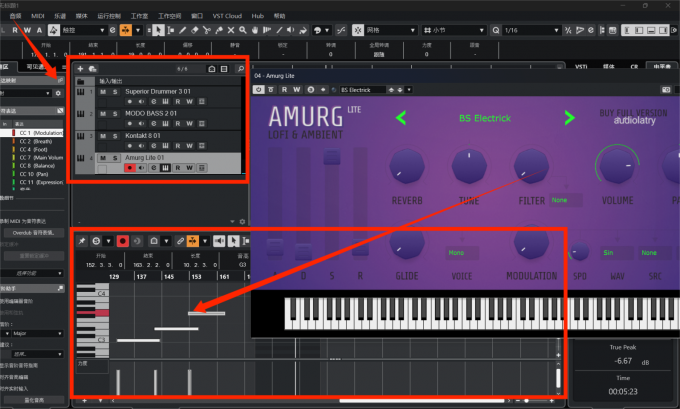The height and width of the screenshot is (409, 680).
Task: Open Edit Instrument on Superior Drummer 3 01
Action: coord(165,101)
